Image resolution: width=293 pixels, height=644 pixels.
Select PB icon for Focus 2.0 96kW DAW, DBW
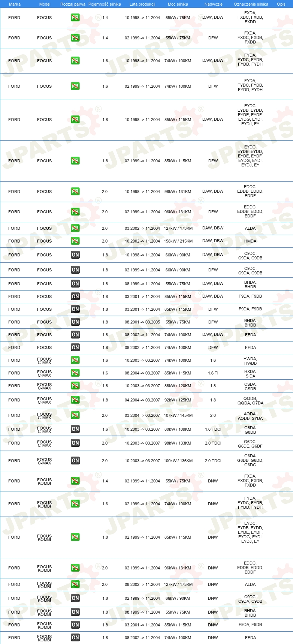pos(75,192)
